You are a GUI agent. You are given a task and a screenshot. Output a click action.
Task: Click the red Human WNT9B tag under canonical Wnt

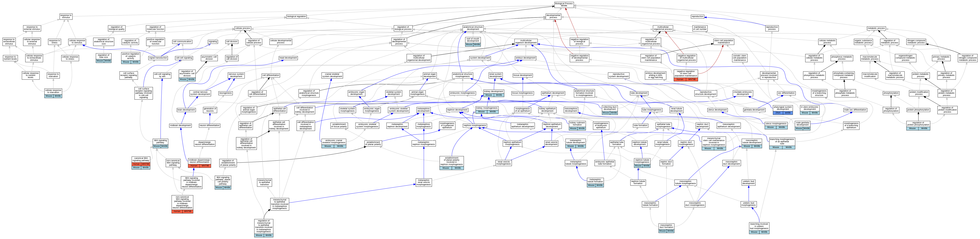141,164
